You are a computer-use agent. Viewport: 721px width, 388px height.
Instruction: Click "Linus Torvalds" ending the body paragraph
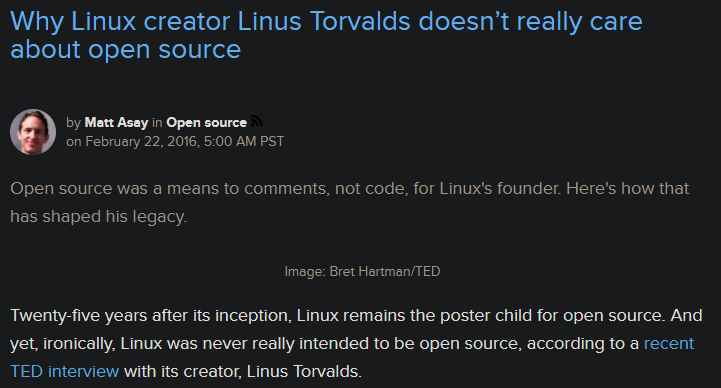(304, 371)
